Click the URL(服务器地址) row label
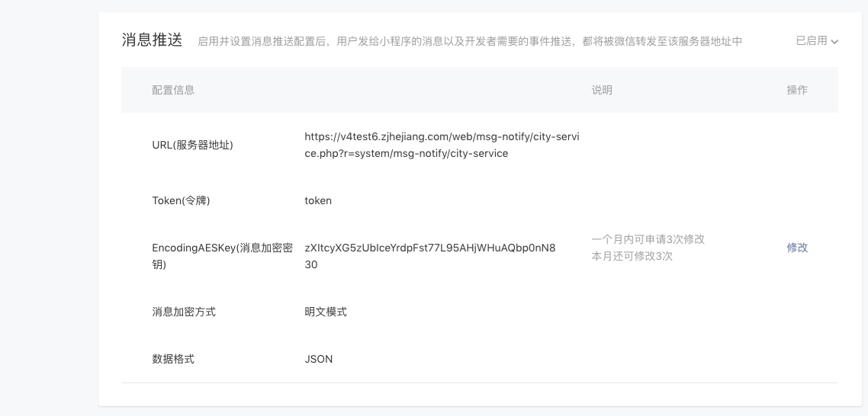The width and height of the screenshot is (868, 416). coord(192,145)
